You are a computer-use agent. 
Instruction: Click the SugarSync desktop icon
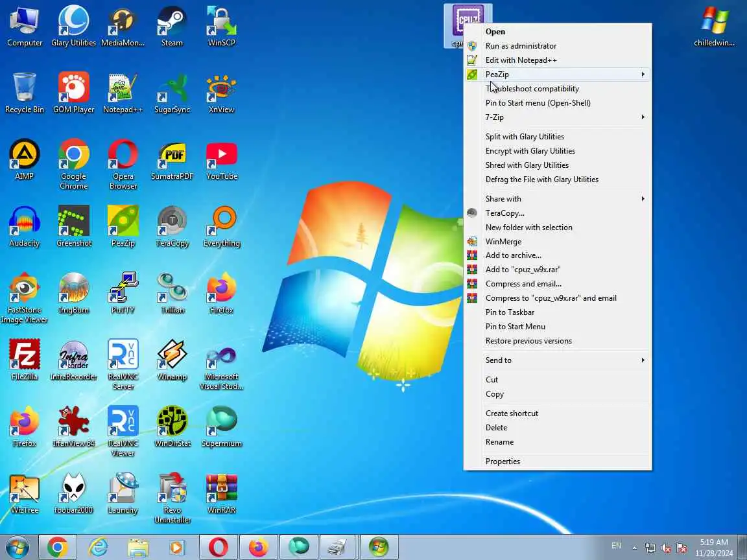[x=172, y=93]
